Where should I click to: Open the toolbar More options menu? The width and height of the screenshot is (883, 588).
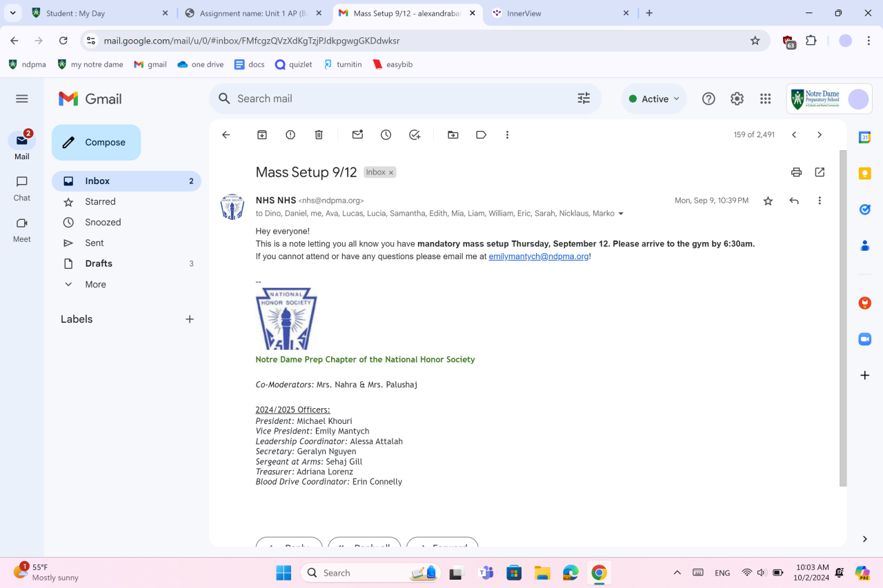coord(507,135)
